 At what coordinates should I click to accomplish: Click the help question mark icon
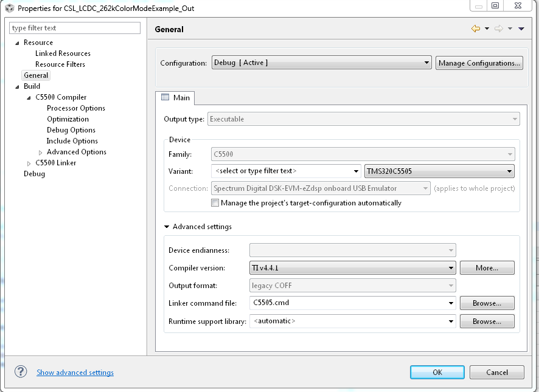click(x=21, y=372)
